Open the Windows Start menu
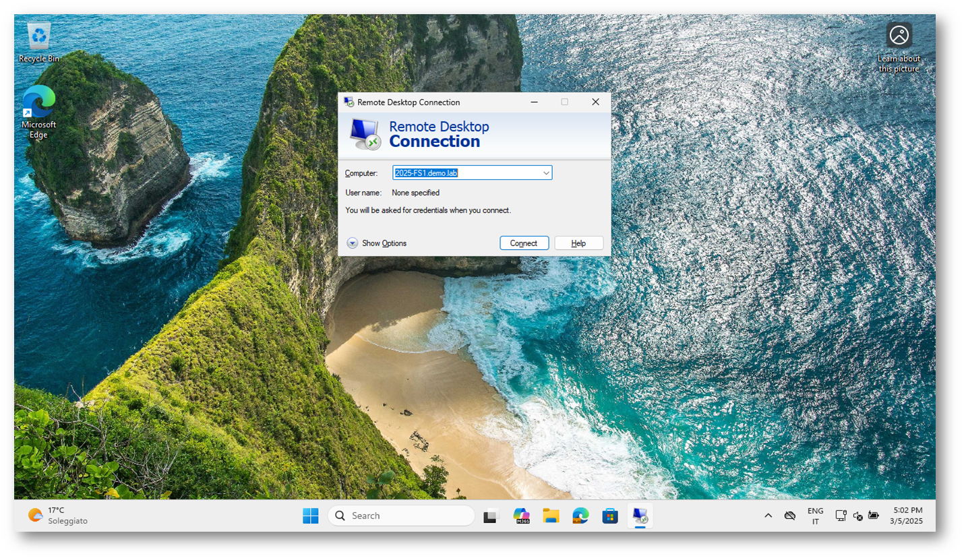The image size is (964, 560). coord(311,516)
